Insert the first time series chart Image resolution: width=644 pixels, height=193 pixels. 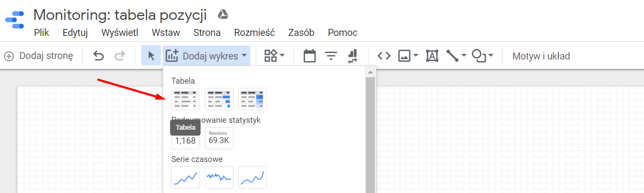click(x=186, y=177)
